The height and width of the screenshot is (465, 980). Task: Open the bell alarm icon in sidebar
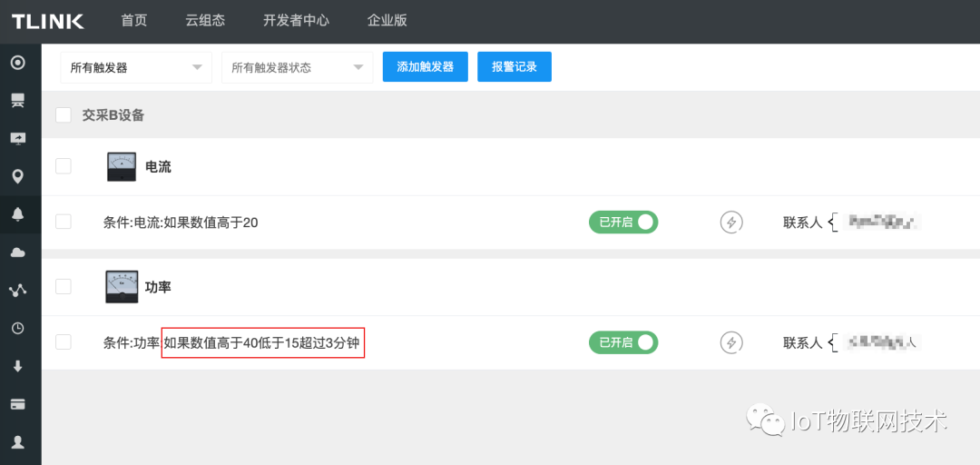[x=17, y=214]
